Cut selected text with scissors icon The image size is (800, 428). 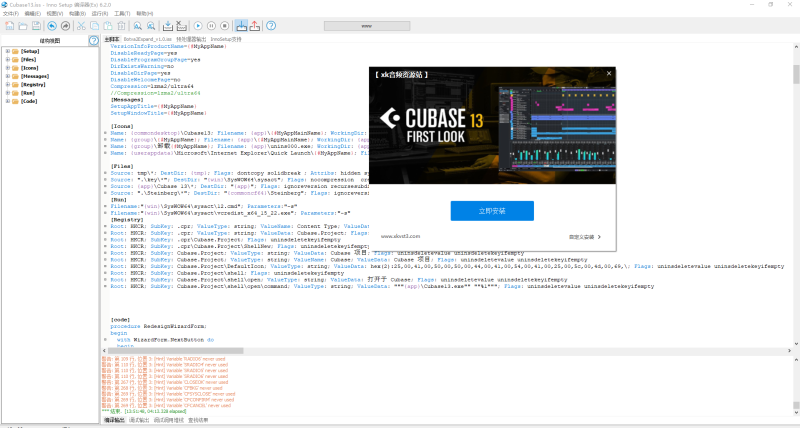point(81,26)
